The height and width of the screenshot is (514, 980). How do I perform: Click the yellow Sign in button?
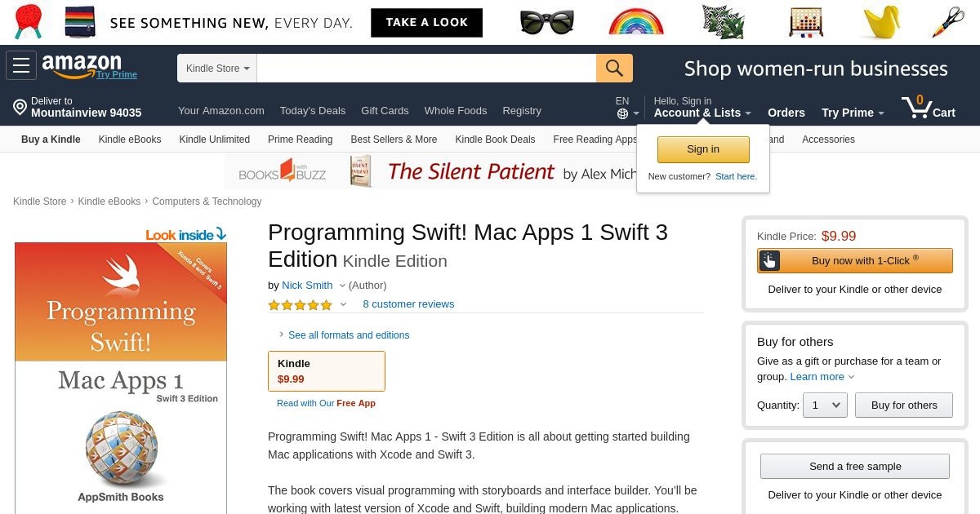tap(703, 149)
